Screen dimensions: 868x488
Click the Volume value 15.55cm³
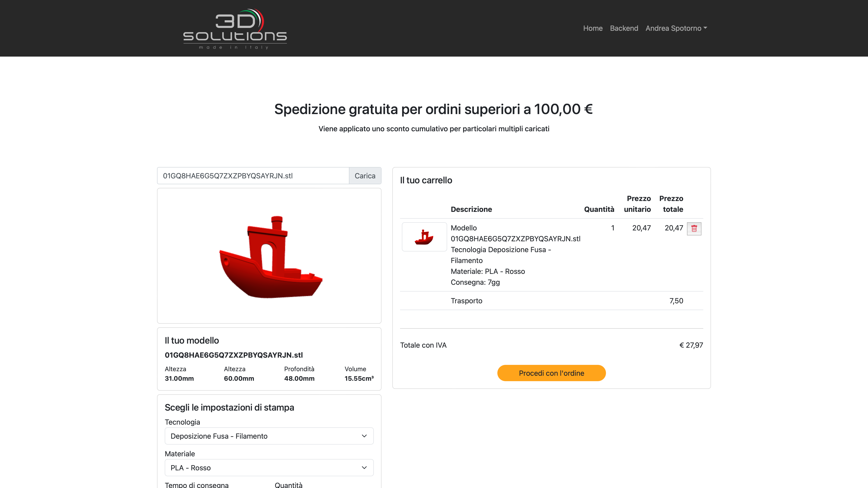coord(359,378)
